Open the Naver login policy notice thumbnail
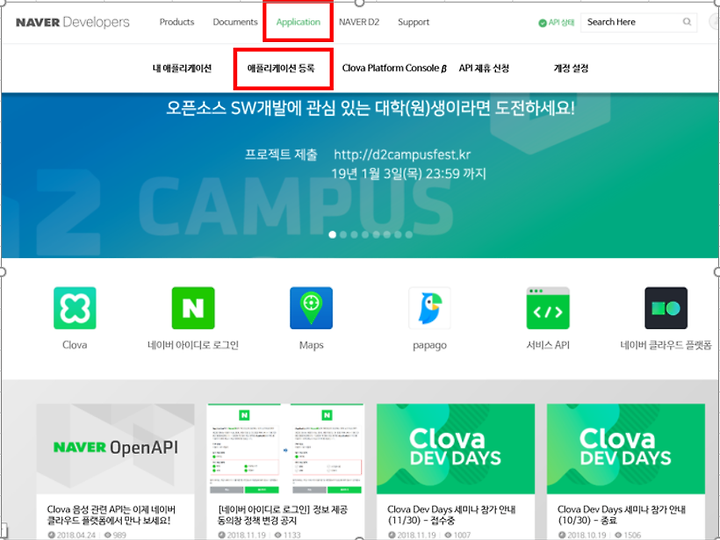Image resolution: width=720 pixels, height=540 pixels. click(286, 449)
